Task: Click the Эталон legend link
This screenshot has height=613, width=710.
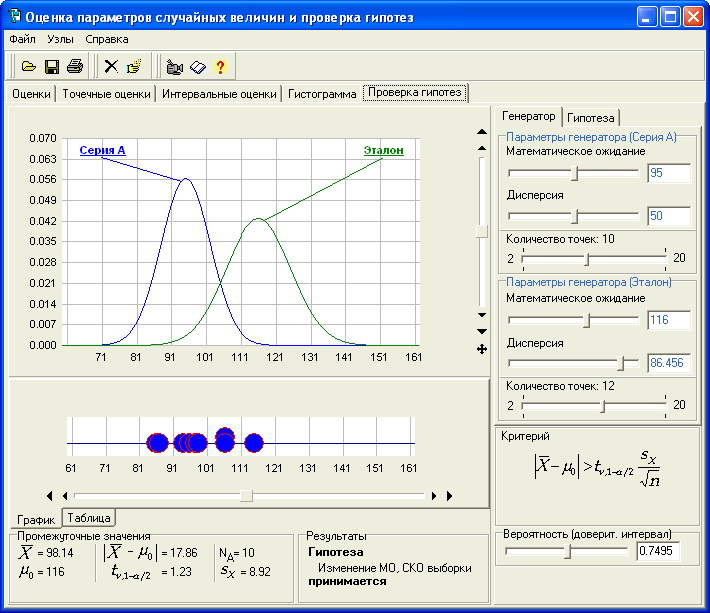Action: (x=384, y=150)
